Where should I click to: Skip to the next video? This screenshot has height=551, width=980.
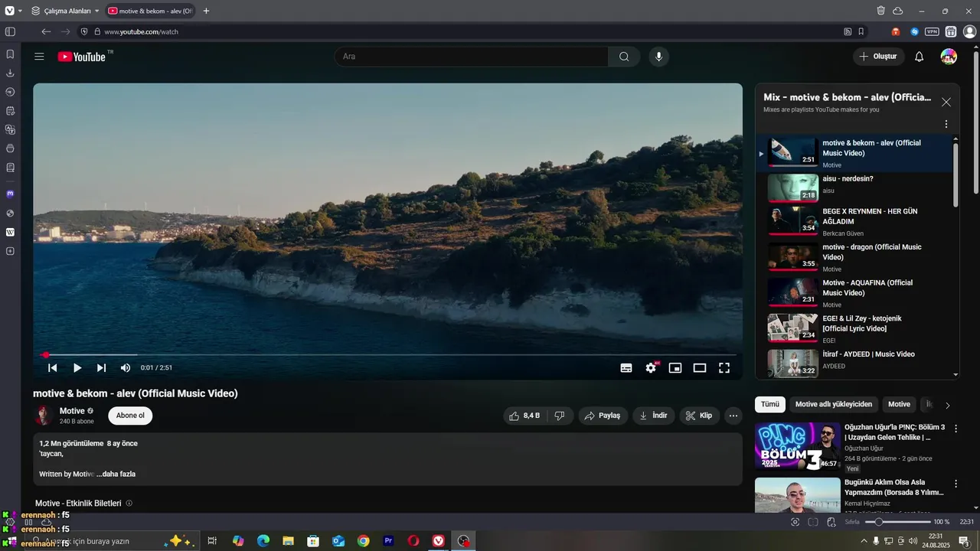point(102,368)
